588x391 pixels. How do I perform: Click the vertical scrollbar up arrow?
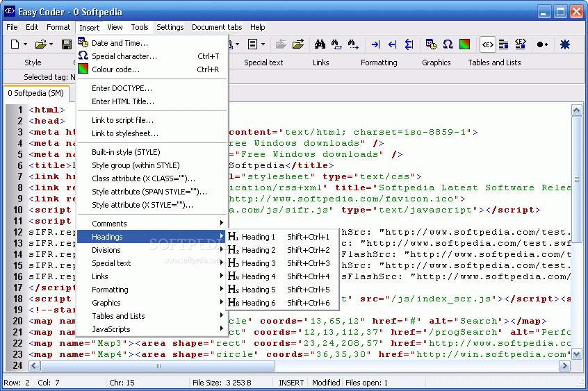576,110
